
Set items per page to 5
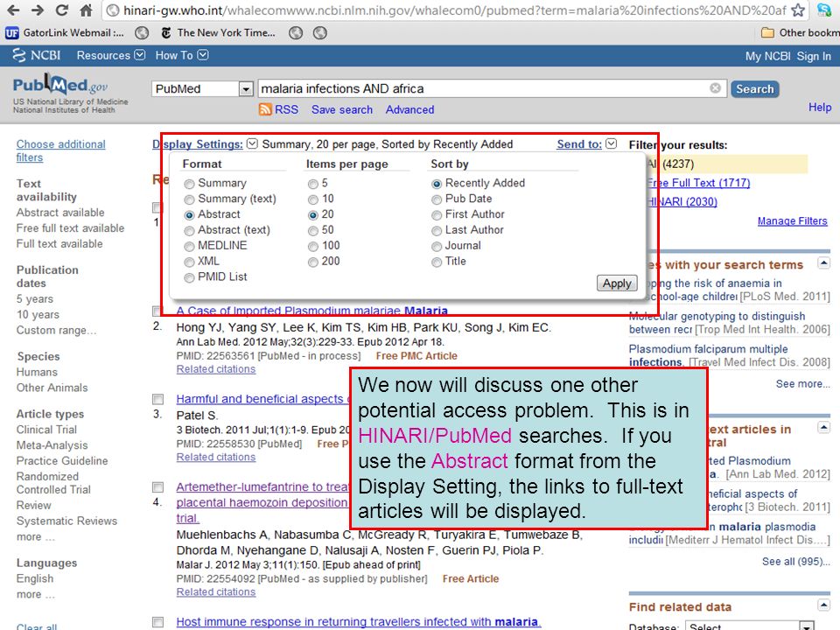[313, 185]
